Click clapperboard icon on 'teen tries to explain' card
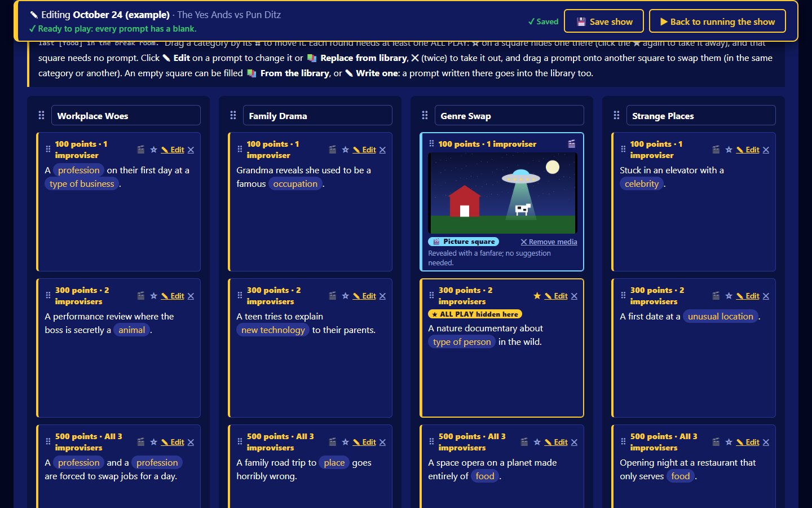812x508 pixels. pyautogui.click(x=333, y=296)
